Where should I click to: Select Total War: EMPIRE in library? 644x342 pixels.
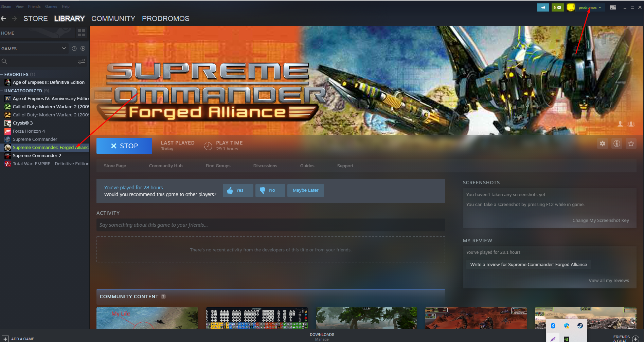pos(44,164)
